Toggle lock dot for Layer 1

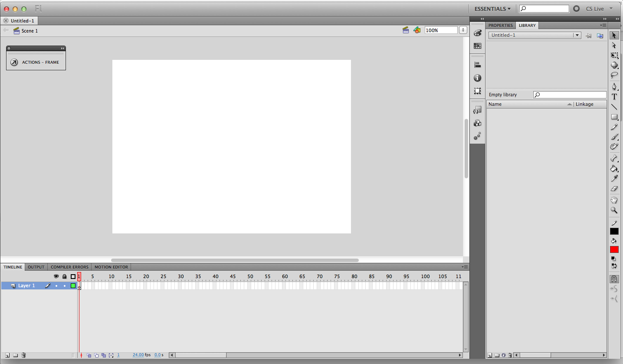(65, 286)
